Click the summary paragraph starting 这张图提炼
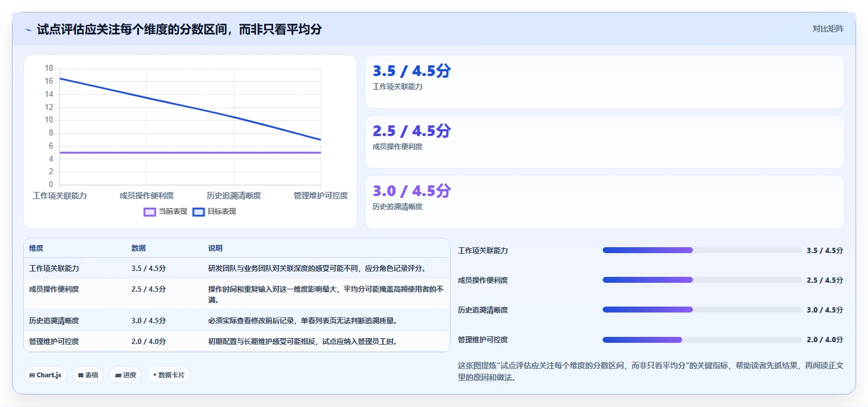 pos(650,371)
